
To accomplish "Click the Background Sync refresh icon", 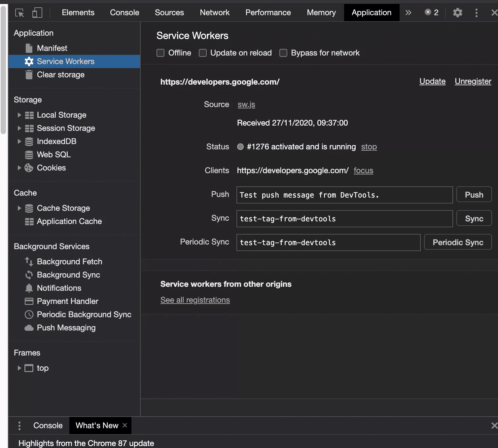I will point(29,275).
